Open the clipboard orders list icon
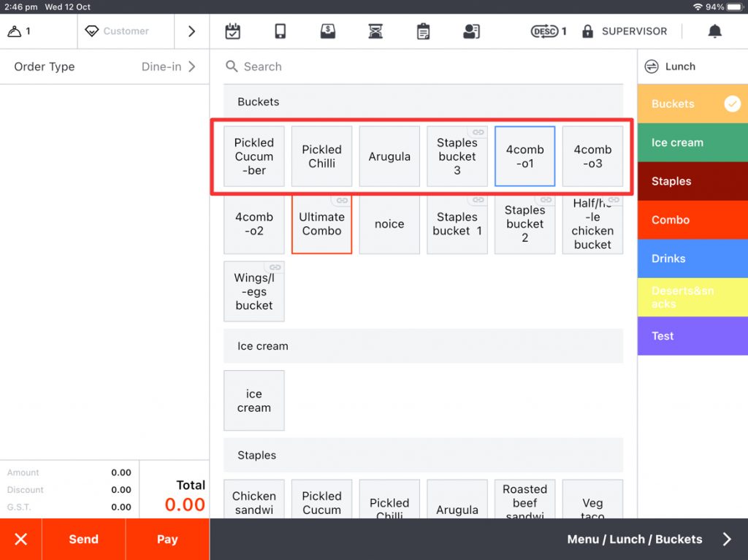748x560 pixels. point(423,31)
